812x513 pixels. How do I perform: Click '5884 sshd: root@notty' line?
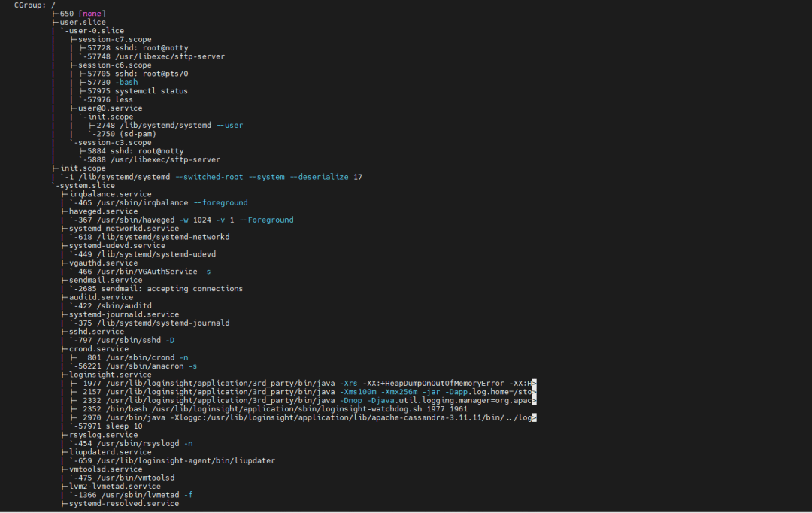[x=135, y=151]
